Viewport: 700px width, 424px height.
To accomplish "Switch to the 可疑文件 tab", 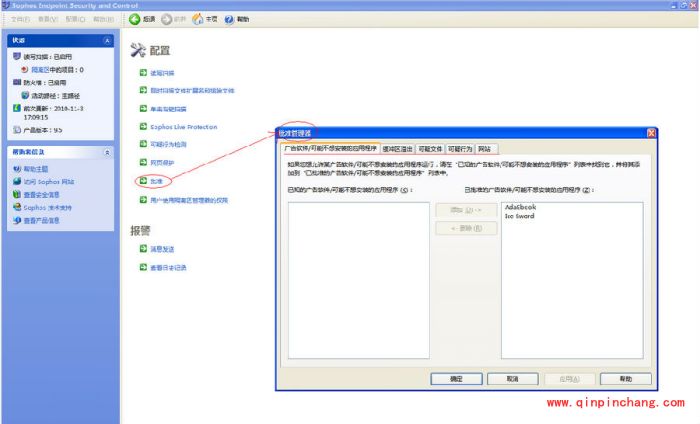I will tap(430, 148).
